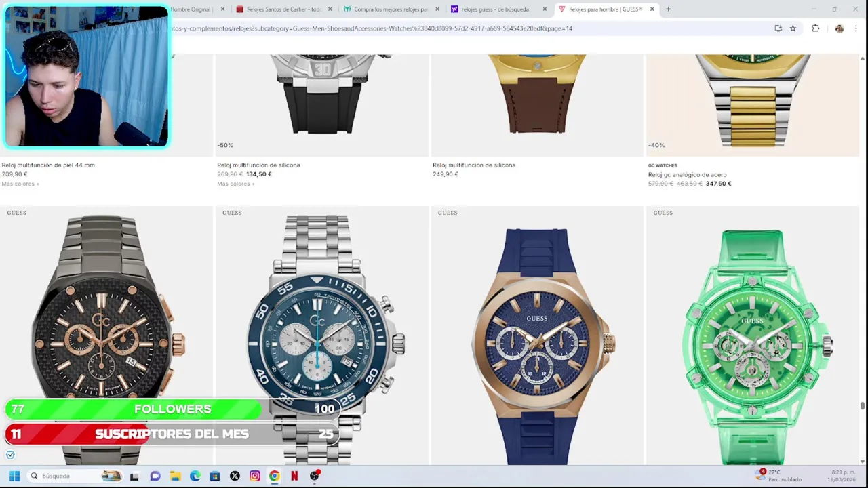Expand Más colores under the 134,50 € watch
The height and width of the screenshot is (488, 868).
click(236, 184)
